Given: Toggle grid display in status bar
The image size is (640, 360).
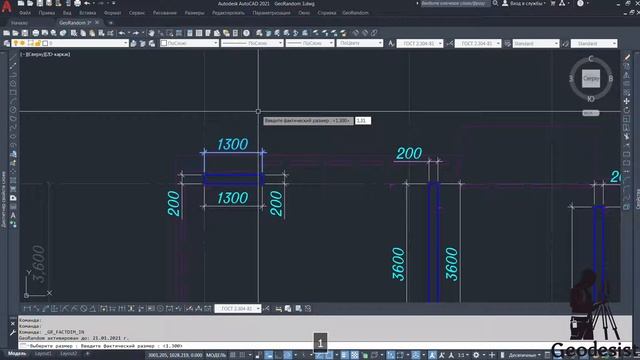Looking at the screenshot, I should click(x=233, y=355).
